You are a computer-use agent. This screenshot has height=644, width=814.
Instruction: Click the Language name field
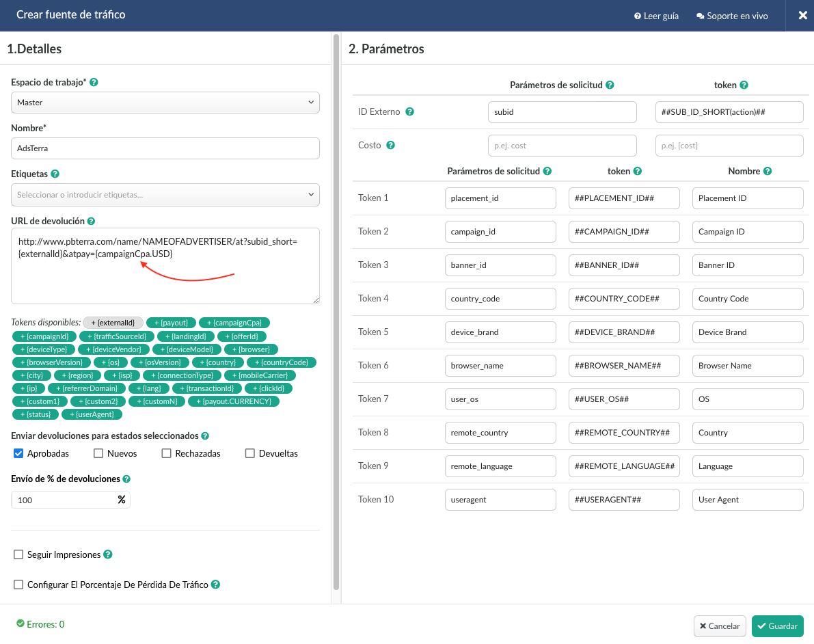[x=748, y=466]
